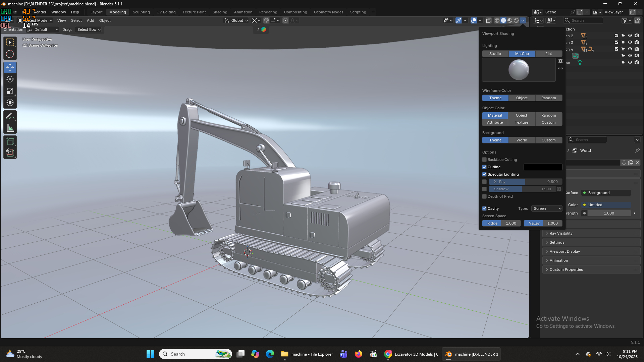Set lighting to Flat
Screen dimensions: 644x362
pos(549,54)
